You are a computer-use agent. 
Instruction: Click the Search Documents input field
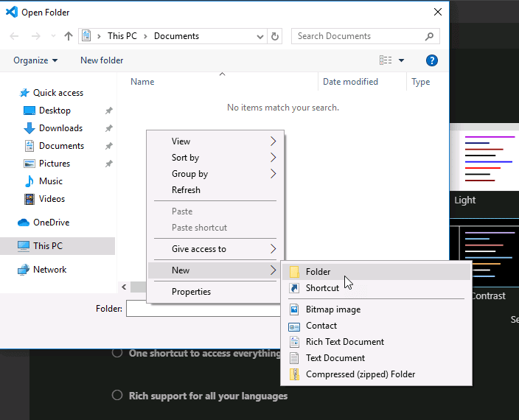pyautogui.click(x=358, y=36)
